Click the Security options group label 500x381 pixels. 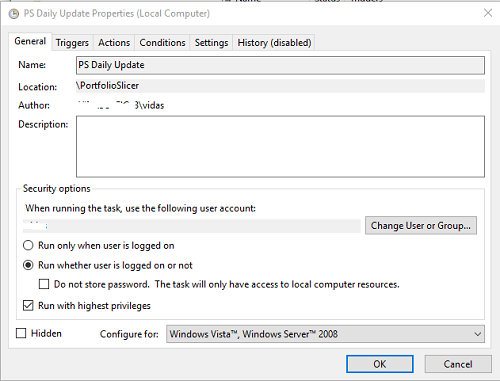pos(56,189)
